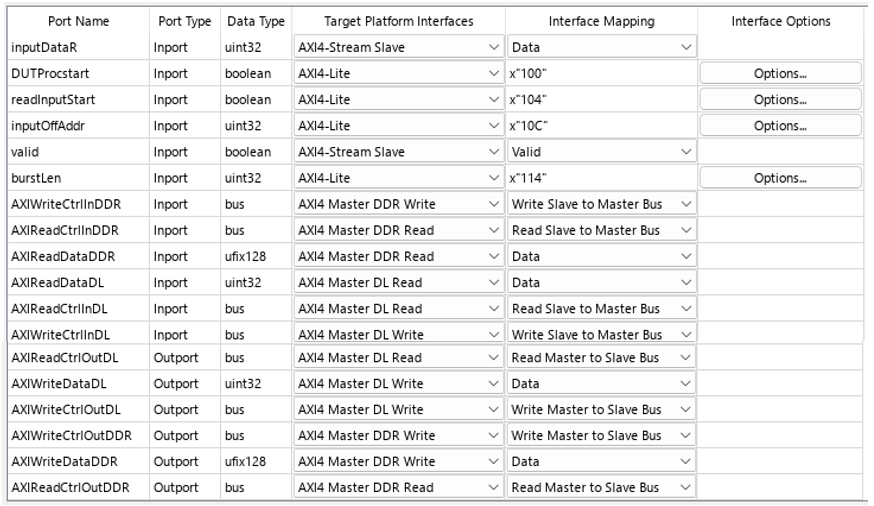Click Options button for DUTProcstart row

pyautogui.click(x=780, y=73)
